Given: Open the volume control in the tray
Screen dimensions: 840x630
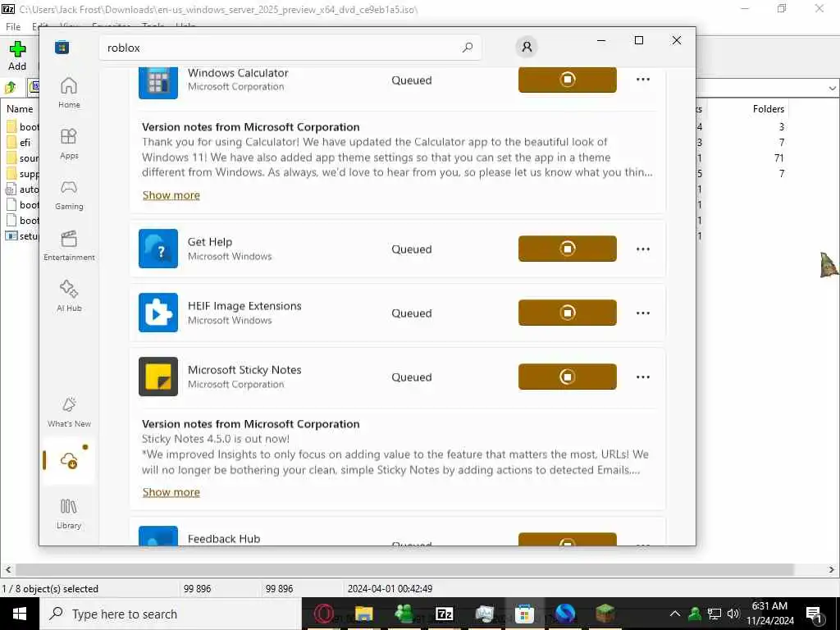Looking at the screenshot, I should (733, 614).
